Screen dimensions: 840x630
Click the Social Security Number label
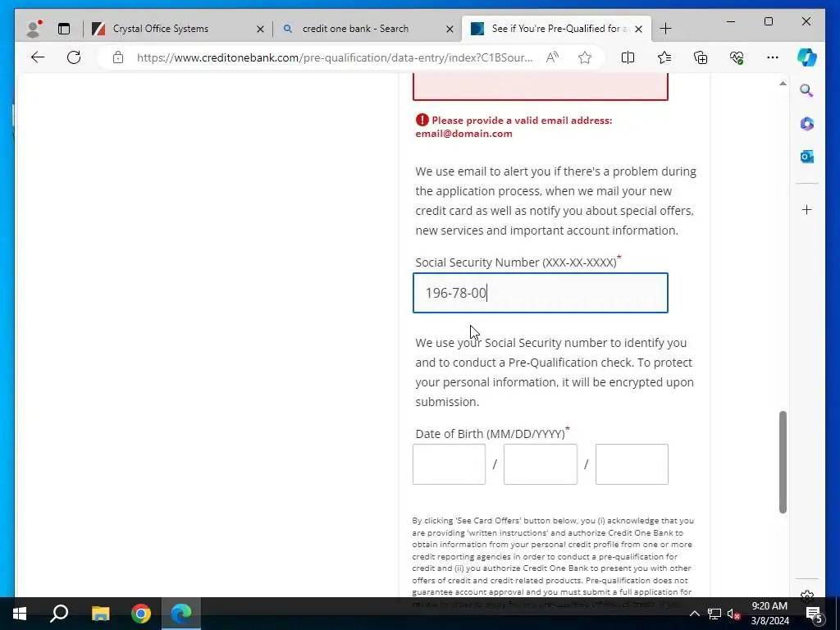pos(515,262)
